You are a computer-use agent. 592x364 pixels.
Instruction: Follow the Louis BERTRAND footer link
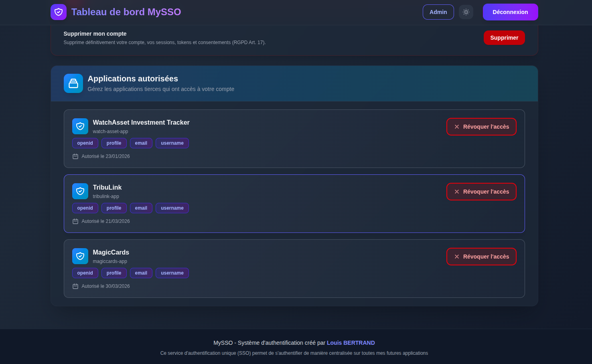pyautogui.click(x=351, y=343)
